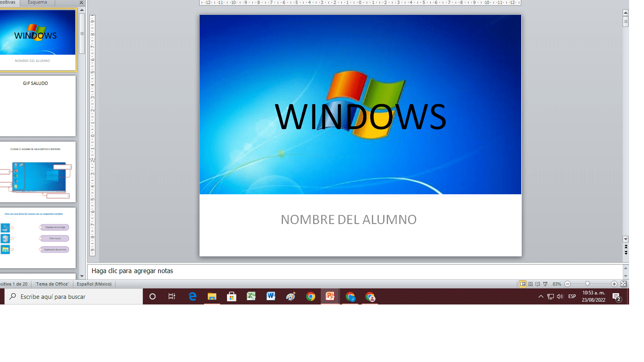This screenshot has width=644, height=362.
Task: Open the clock and date flyout
Action: point(594,296)
